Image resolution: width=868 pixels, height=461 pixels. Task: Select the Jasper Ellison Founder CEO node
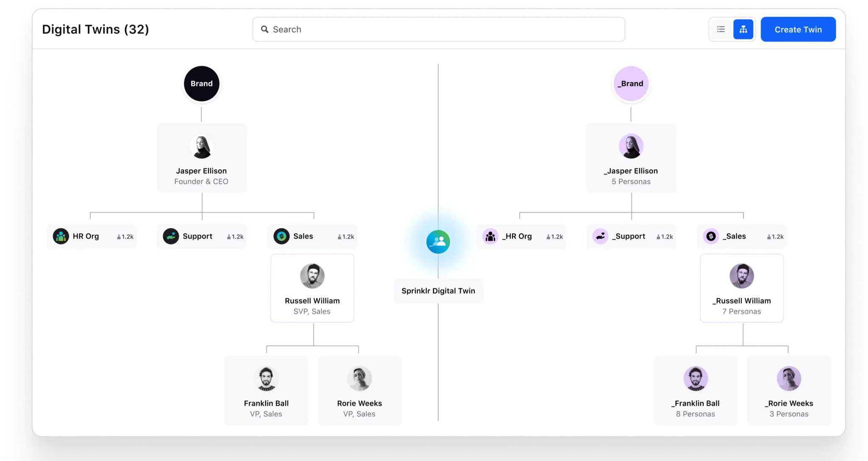coord(201,161)
